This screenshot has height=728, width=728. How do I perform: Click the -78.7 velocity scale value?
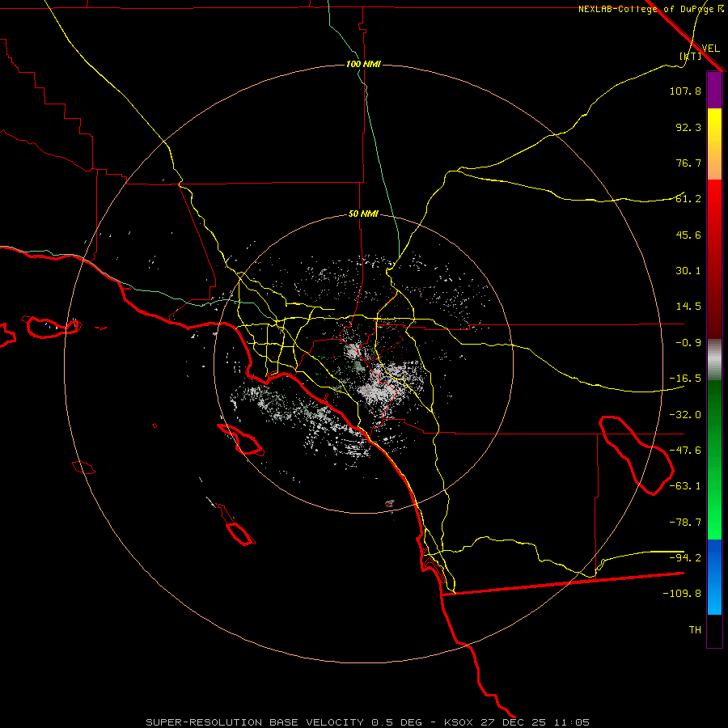685,523
